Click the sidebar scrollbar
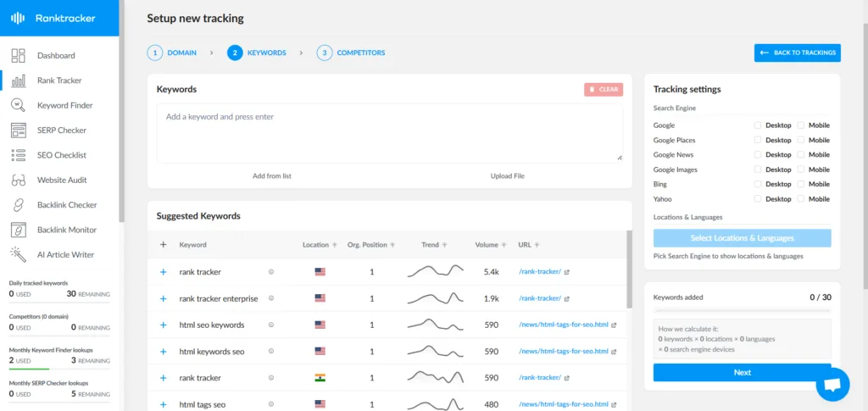Screen dimensions: 868x411 click(x=122, y=111)
